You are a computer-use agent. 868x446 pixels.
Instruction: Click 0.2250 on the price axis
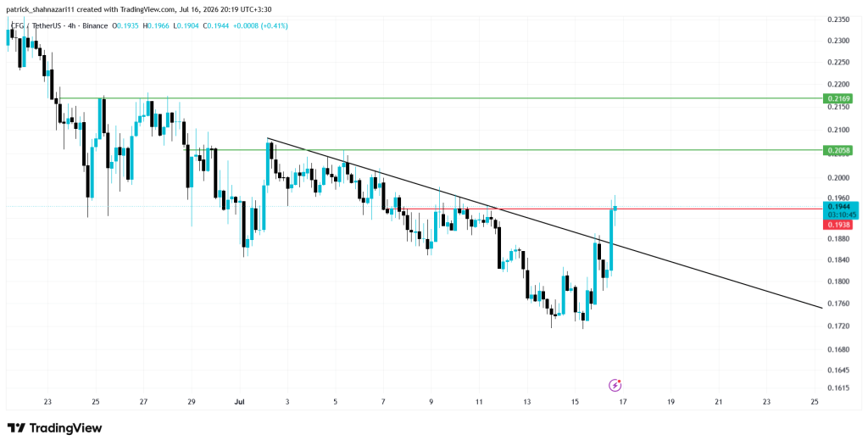coord(838,63)
